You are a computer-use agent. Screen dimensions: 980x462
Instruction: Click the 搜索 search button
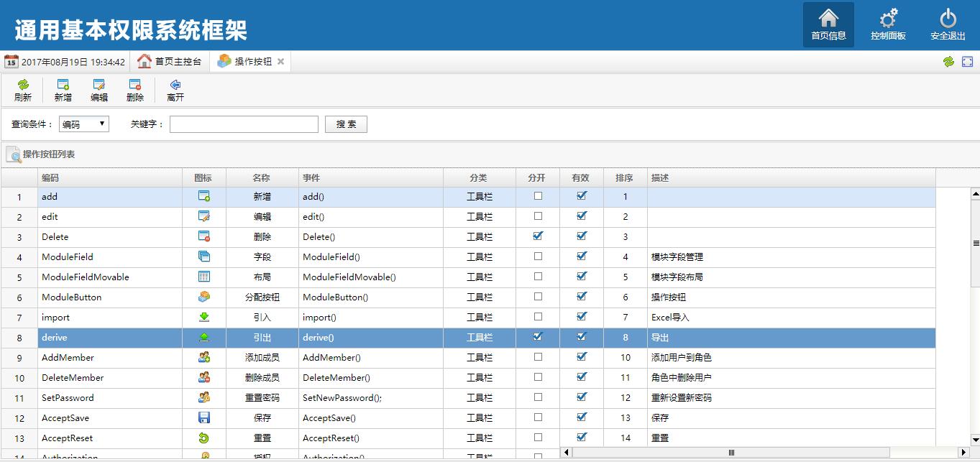click(x=346, y=124)
